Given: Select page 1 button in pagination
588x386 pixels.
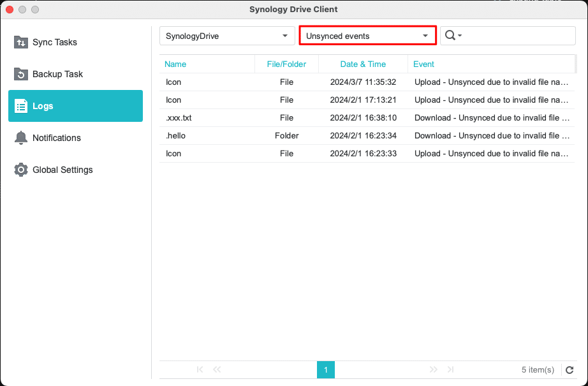Looking at the screenshot, I should pos(325,370).
